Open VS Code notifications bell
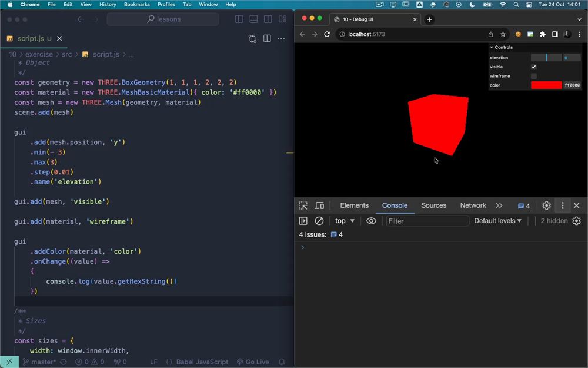The width and height of the screenshot is (588, 368). tap(282, 362)
